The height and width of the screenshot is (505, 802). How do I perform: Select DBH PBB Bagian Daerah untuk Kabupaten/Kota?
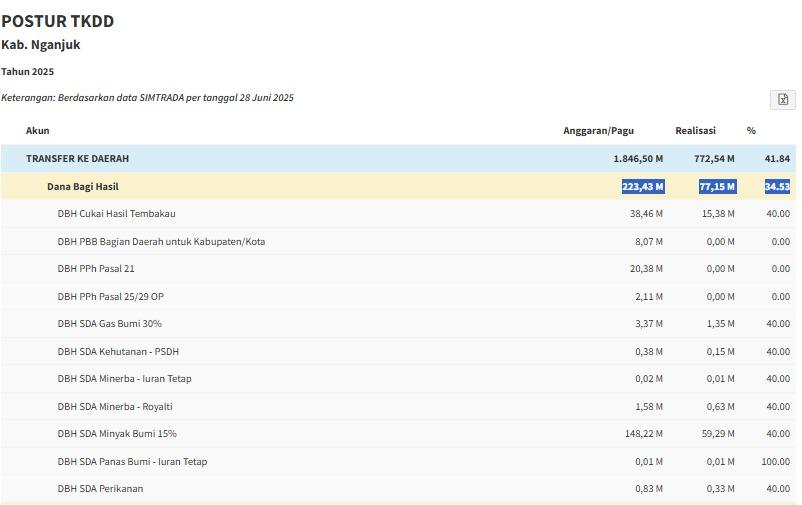(x=161, y=242)
